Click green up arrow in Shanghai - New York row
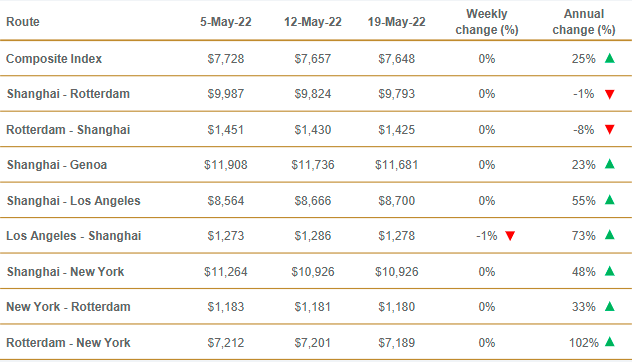This screenshot has height=362, width=632. click(x=610, y=271)
